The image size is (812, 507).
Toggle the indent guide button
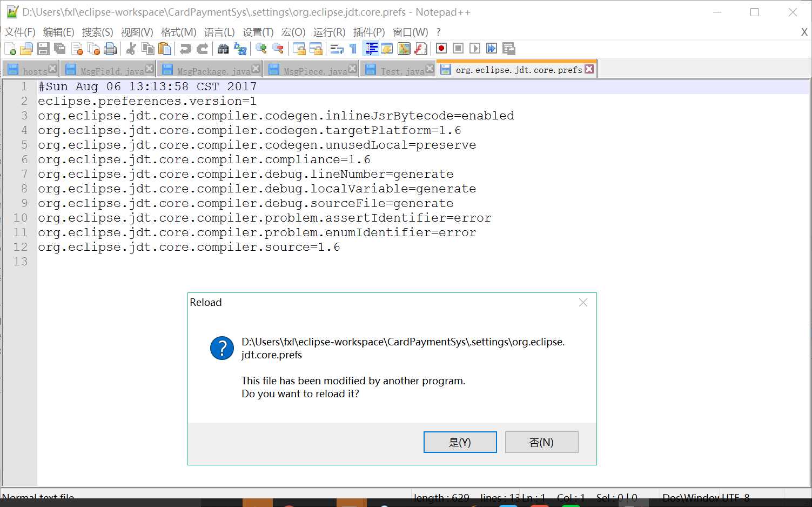pos(371,49)
